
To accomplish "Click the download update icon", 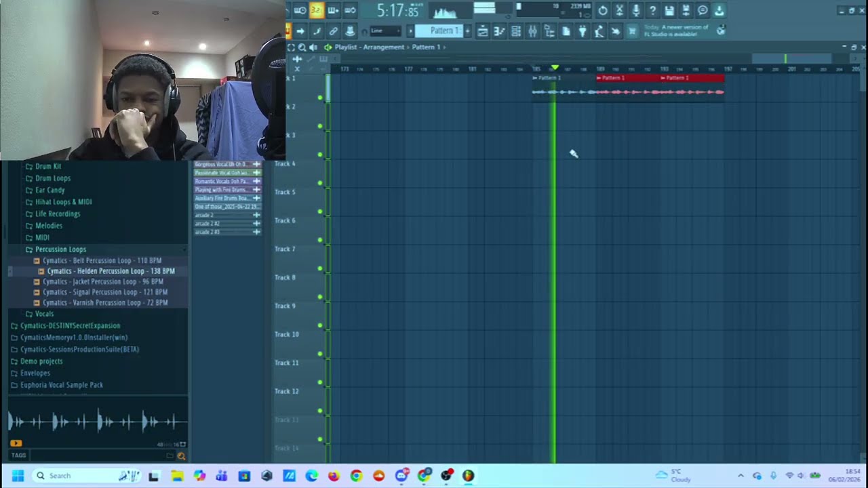I will click(719, 11).
